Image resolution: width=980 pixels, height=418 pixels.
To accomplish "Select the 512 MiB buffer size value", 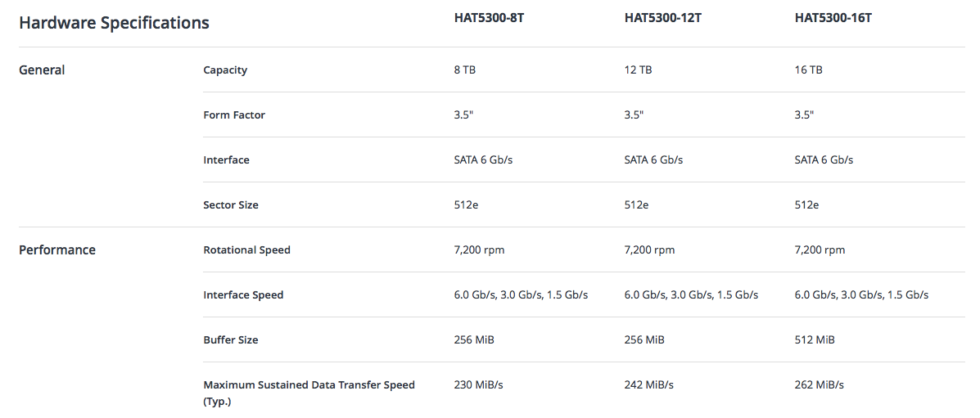I will coord(815,340).
